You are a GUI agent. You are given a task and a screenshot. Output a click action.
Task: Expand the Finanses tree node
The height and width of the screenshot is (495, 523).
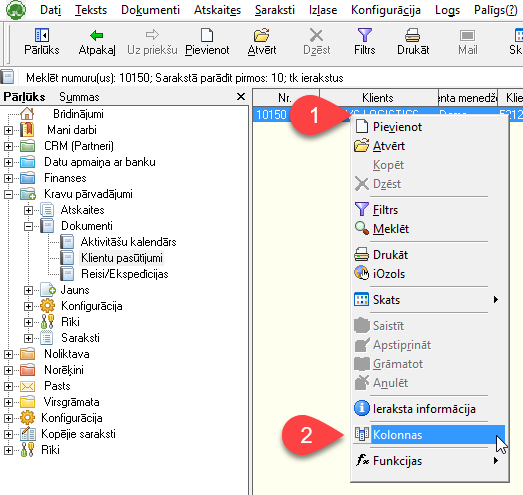coord(8,178)
